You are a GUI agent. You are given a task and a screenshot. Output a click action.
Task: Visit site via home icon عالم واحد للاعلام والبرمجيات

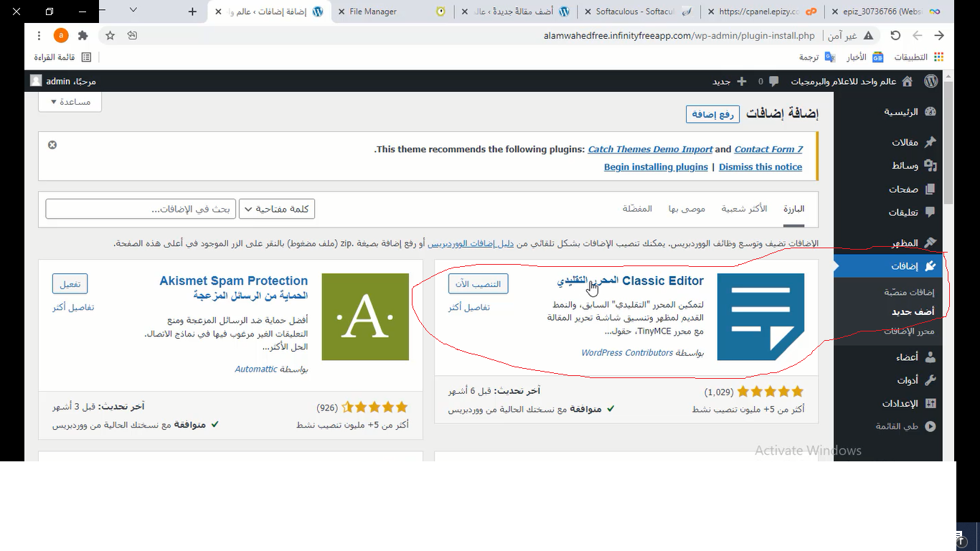tap(852, 82)
